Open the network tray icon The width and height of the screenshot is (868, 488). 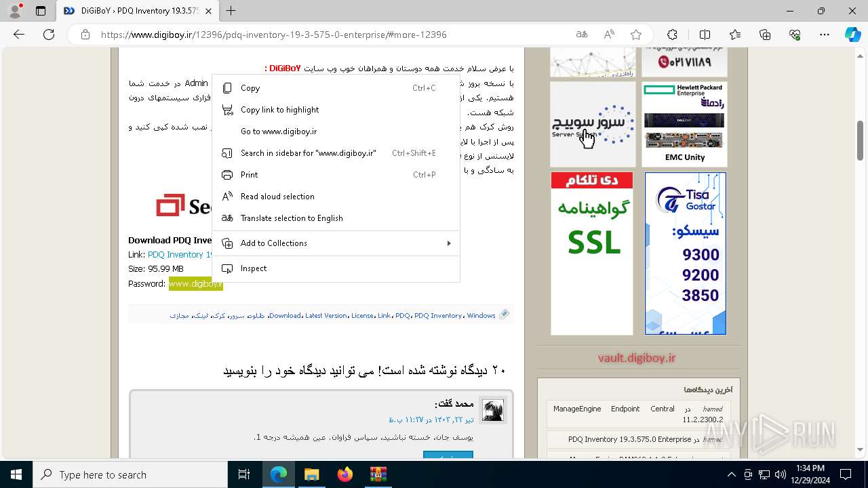[x=764, y=474]
